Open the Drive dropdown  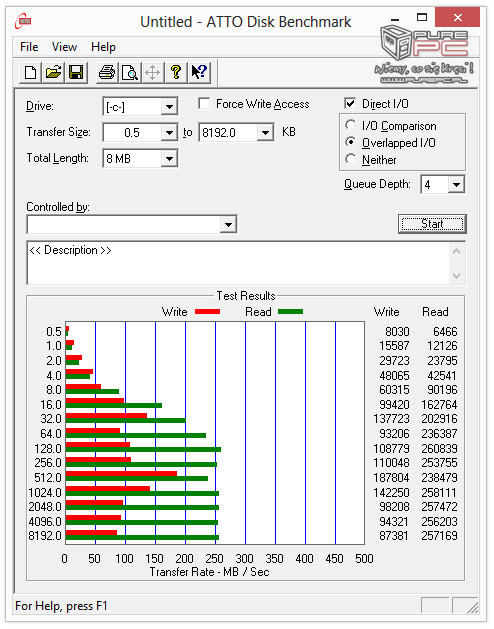pos(169,107)
